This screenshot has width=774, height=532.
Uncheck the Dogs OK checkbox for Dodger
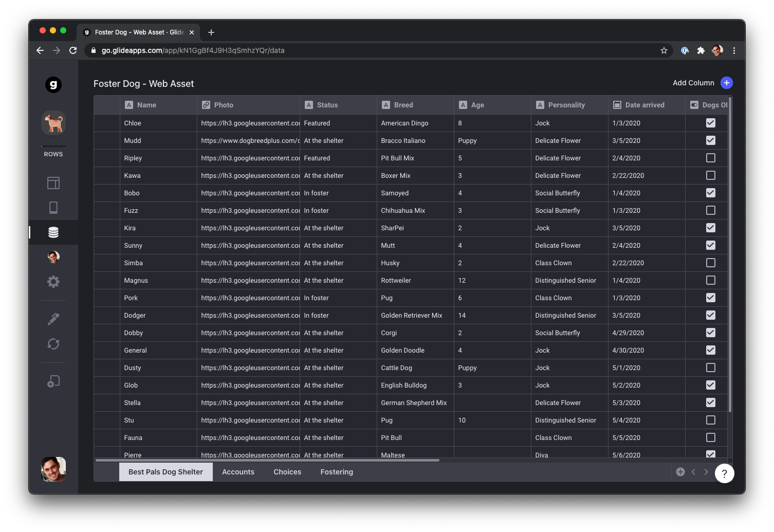[711, 315]
